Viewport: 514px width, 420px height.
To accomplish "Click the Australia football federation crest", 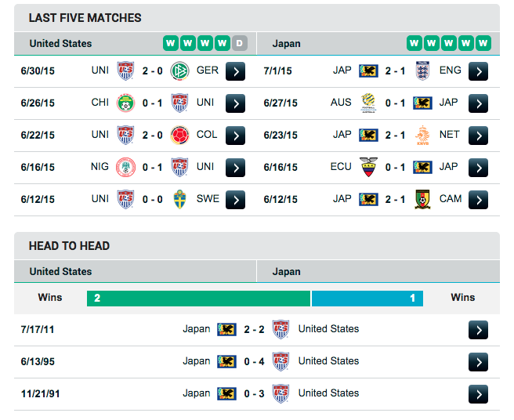I will [x=368, y=103].
